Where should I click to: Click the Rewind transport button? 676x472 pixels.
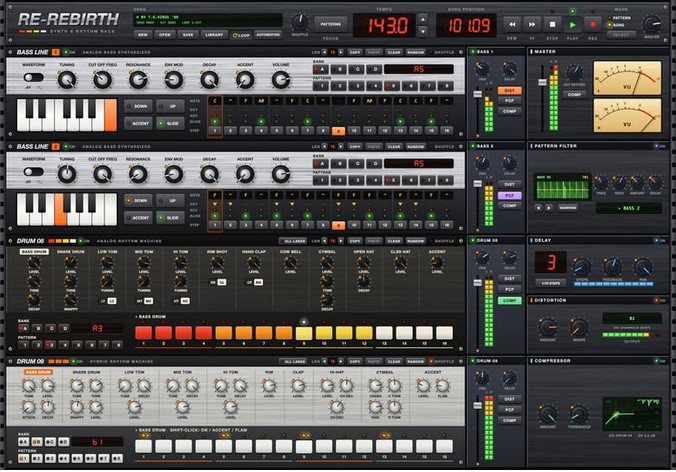coord(512,25)
